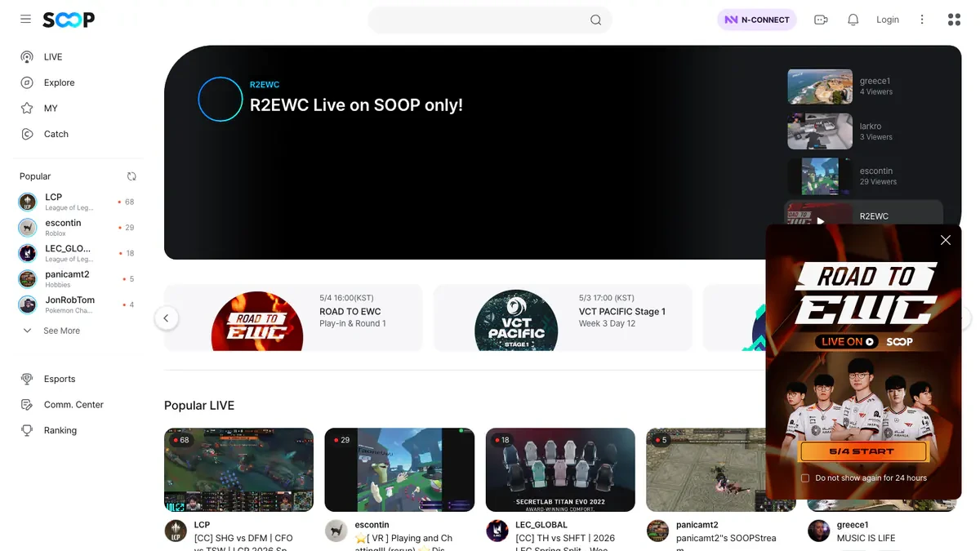Click the Login link
Viewport: 980px width, 551px height.
click(888, 20)
